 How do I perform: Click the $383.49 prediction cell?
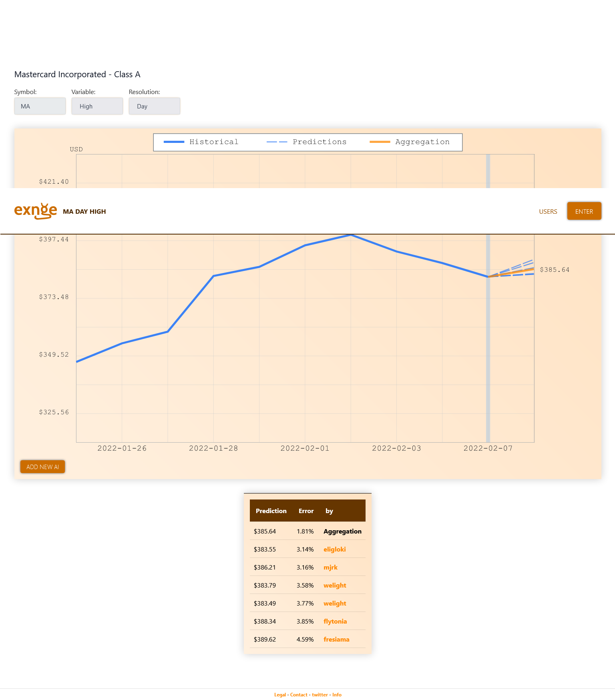click(x=265, y=603)
